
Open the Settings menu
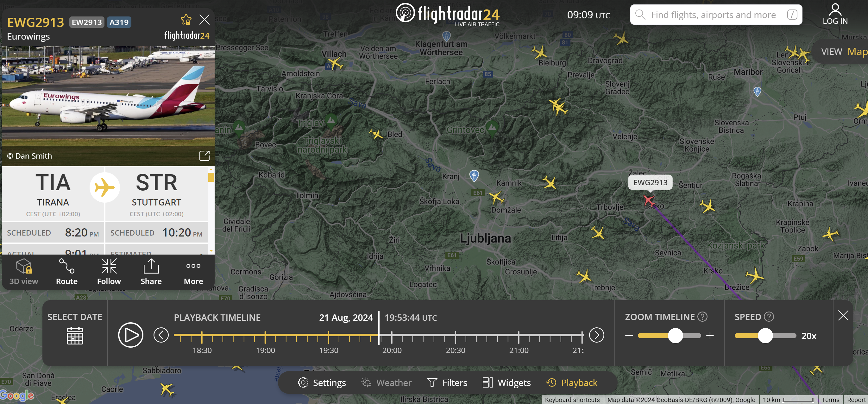click(322, 383)
